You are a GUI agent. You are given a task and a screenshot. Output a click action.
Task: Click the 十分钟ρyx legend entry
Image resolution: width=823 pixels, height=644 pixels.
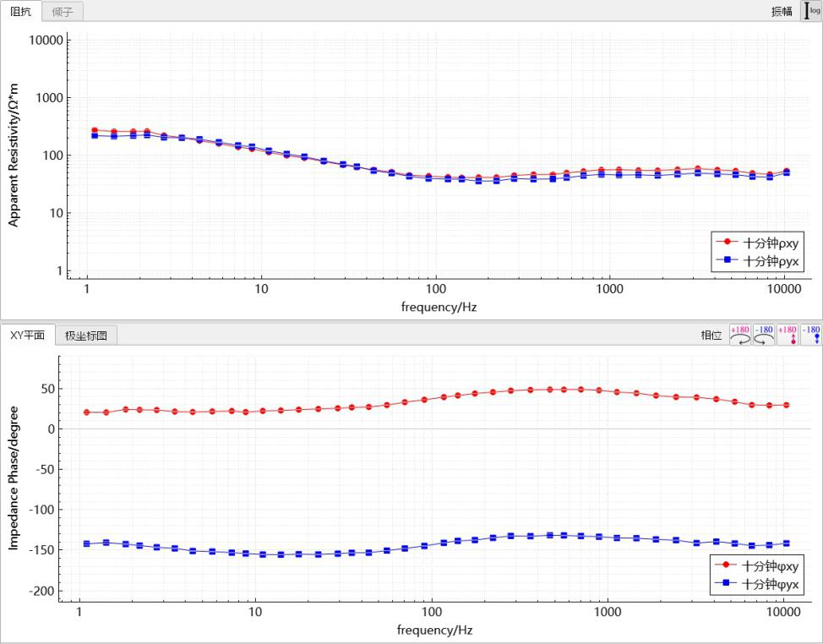tap(757, 260)
